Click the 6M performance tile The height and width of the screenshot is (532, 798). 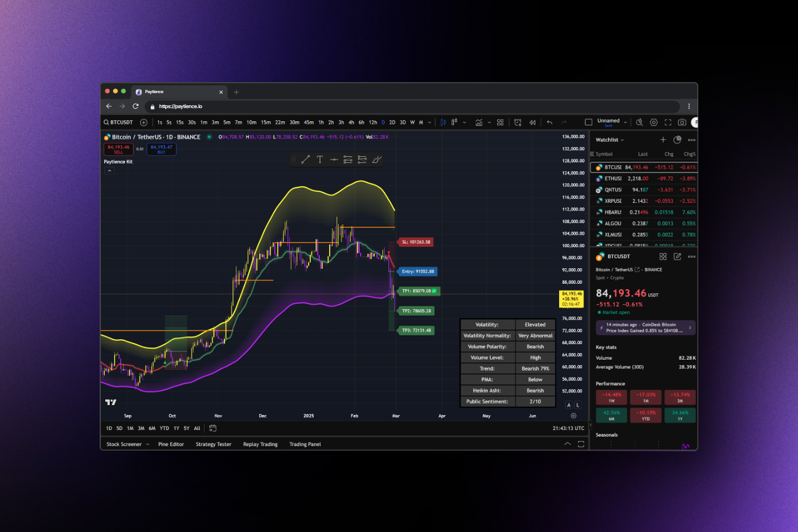[x=612, y=415]
